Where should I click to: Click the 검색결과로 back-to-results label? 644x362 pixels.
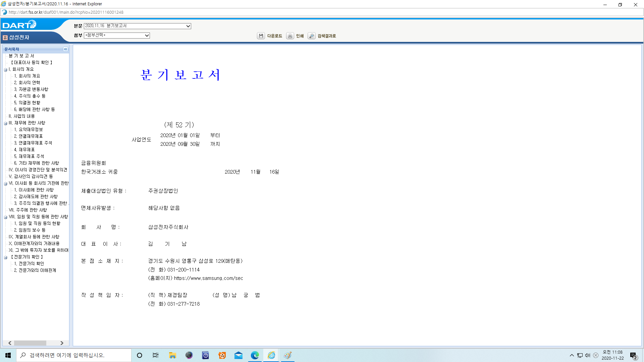pos(327,36)
